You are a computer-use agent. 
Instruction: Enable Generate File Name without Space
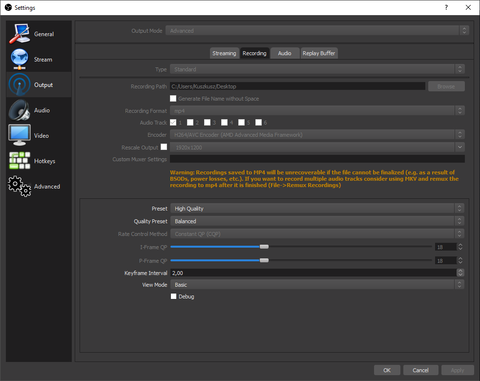(173, 98)
